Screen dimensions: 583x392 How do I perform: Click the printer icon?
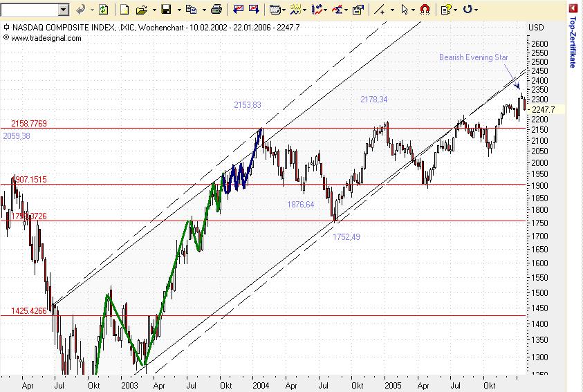[216, 10]
